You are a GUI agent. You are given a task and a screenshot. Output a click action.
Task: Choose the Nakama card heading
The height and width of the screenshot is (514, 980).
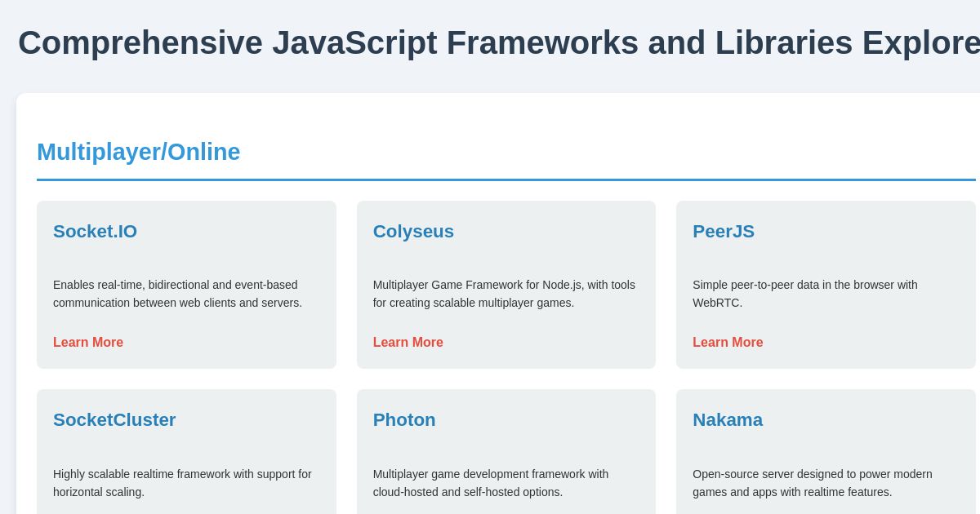tap(728, 420)
